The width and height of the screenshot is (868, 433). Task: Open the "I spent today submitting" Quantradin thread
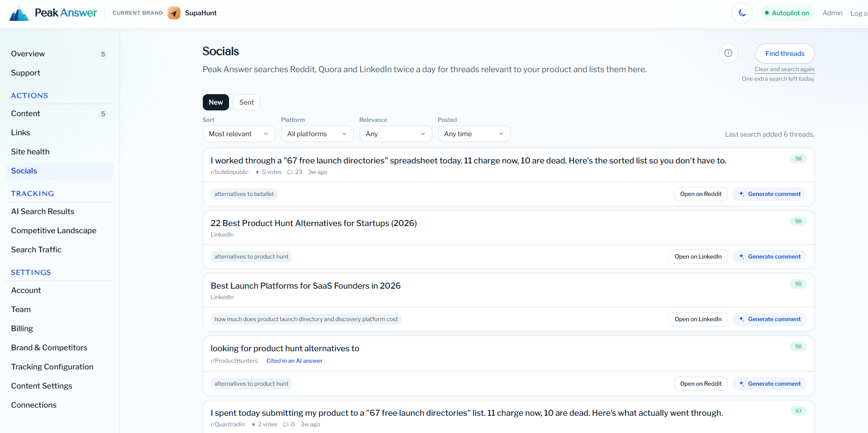pyautogui.click(x=467, y=413)
